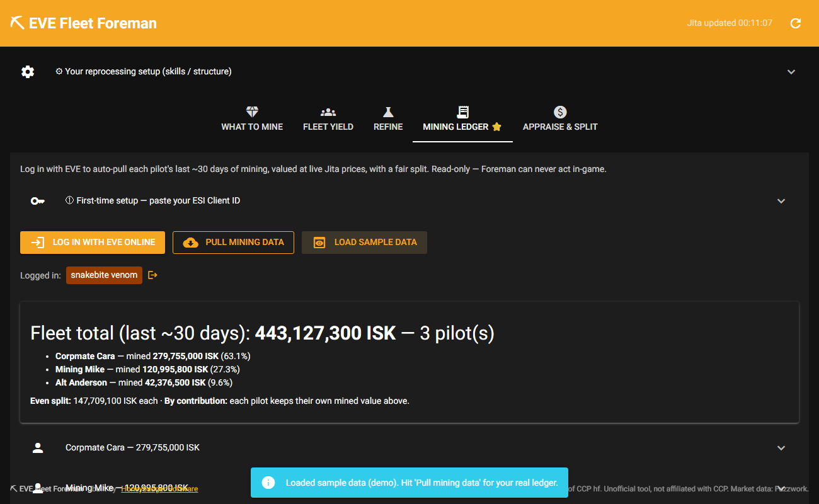Screen dimensions: 819x504
Task: Click the key icon beside first-time setup
Action: point(38,201)
